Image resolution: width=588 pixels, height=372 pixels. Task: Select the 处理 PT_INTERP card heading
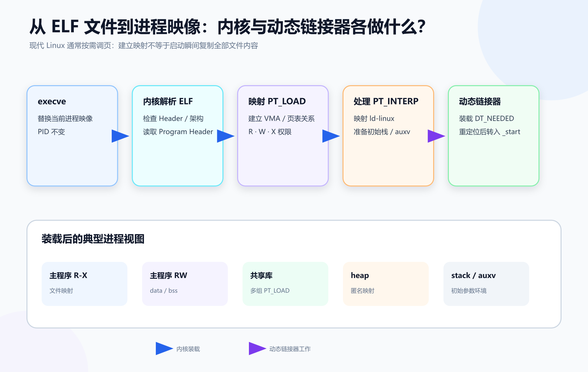pos(386,101)
